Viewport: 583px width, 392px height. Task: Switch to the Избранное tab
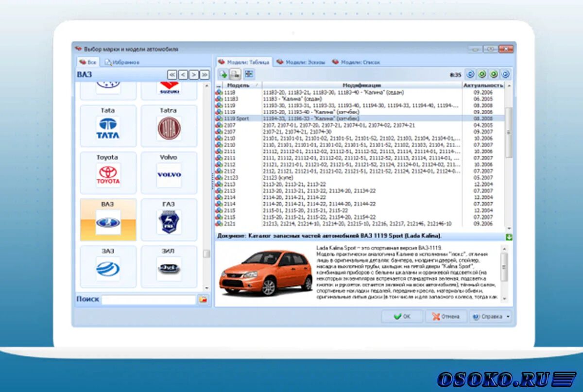122,62
